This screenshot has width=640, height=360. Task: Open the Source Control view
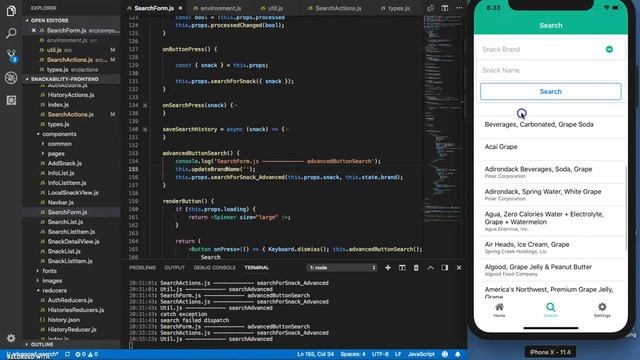(x=11, y=56)
